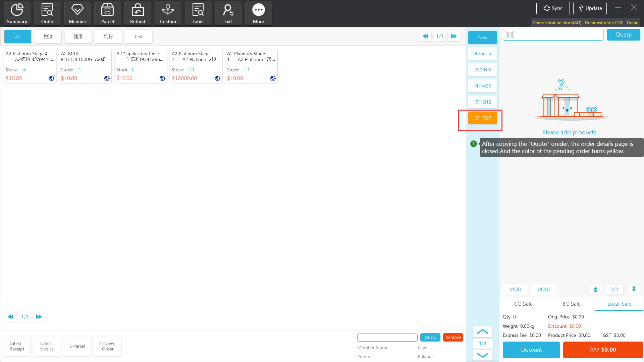Click globe icon on A2 MILK product
Image resolution: width=644 pixels, height=362 pixels.
(107, 78)
